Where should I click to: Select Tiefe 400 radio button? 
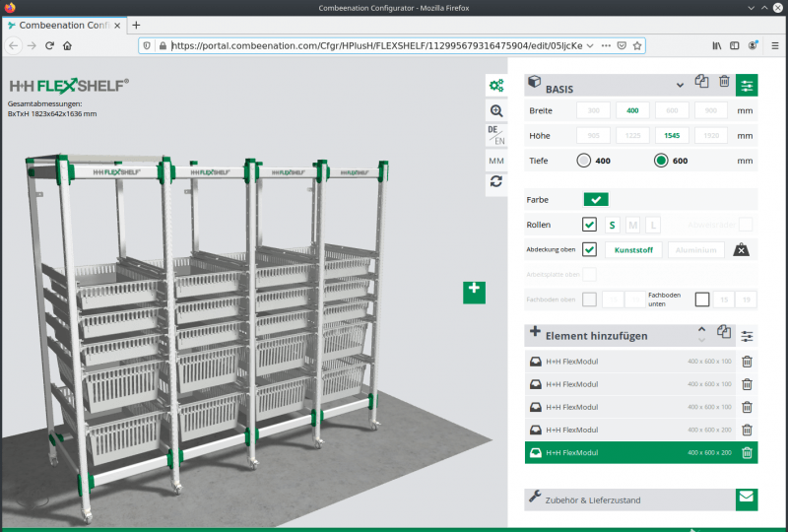[x=583, y=161]
